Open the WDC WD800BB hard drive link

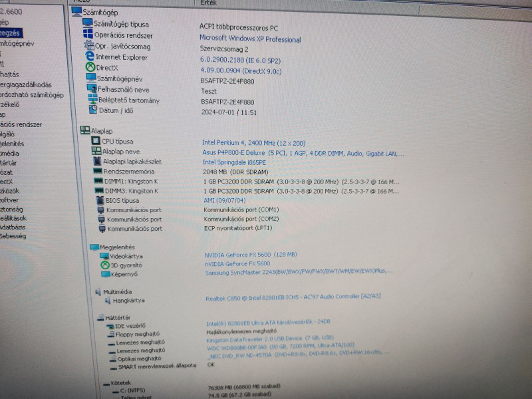pos(281,346)
